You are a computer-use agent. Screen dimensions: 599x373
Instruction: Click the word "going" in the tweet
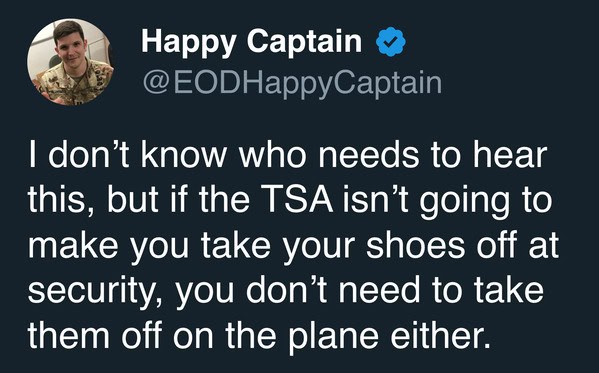coord(465,203)
